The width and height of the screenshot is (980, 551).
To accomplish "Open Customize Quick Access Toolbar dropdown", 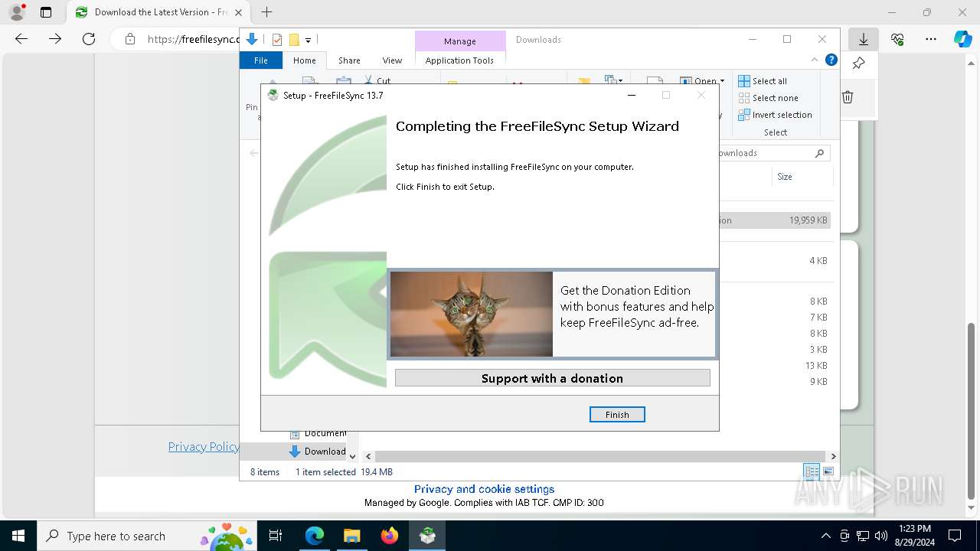I will (x=308, y=40).
